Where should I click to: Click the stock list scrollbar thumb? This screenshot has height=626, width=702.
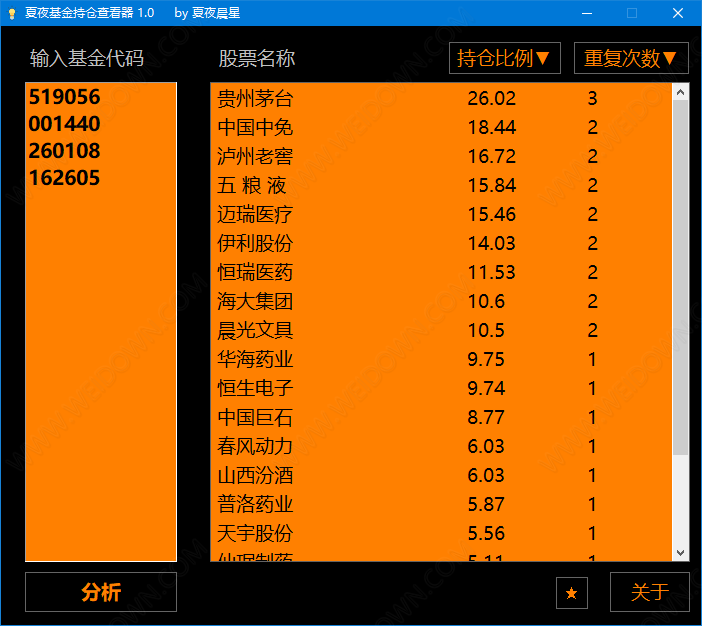(x=681, y=278)
